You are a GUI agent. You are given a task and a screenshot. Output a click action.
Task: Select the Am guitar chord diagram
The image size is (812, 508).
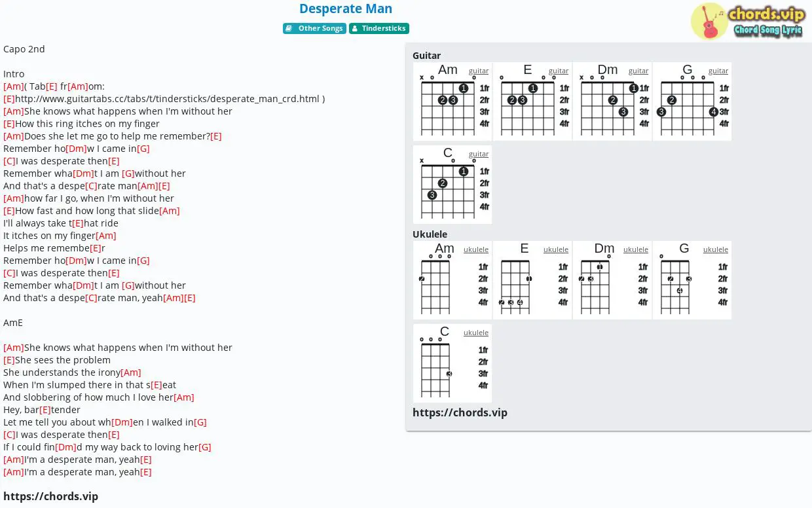click(x=452, y=101)
